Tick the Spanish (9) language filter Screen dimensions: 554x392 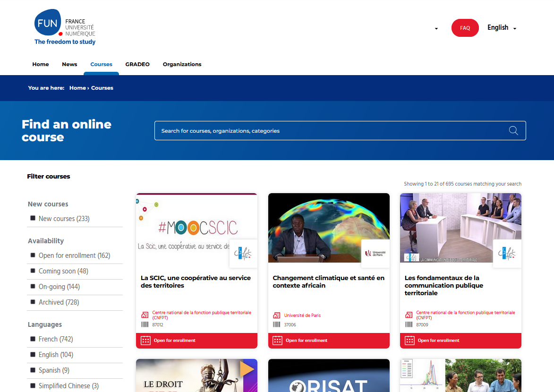33,370
